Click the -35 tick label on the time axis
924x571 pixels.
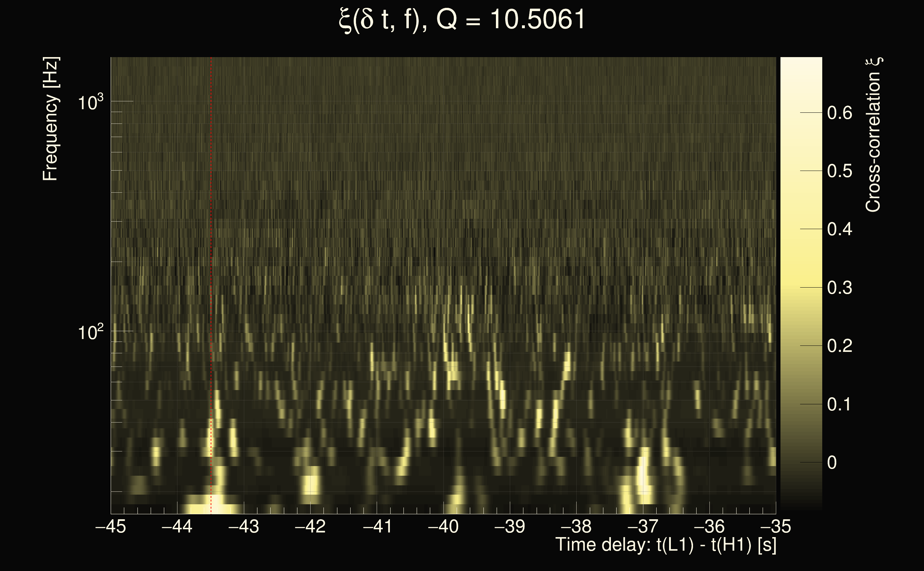pos(775,526)
